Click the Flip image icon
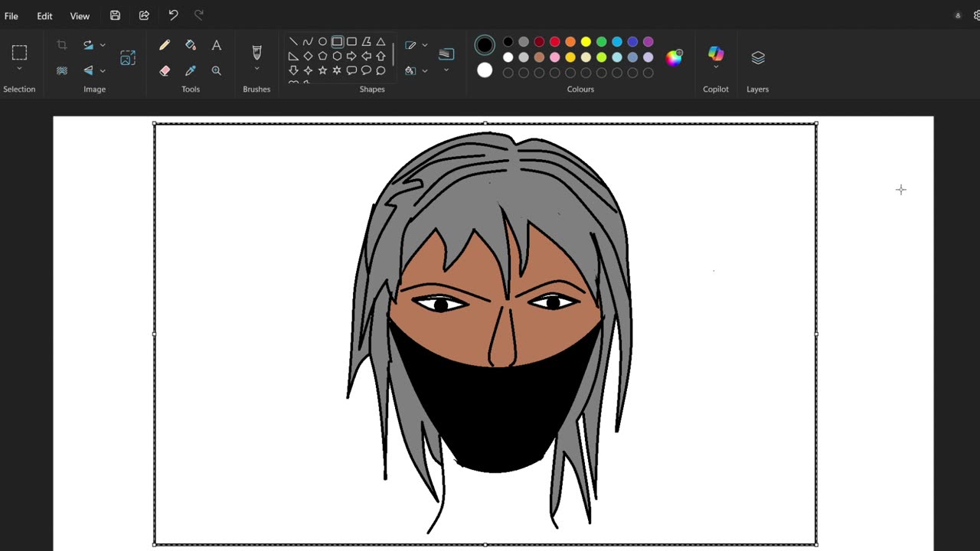The height and width of the screenshot is (551, 980). click(88, 70)
